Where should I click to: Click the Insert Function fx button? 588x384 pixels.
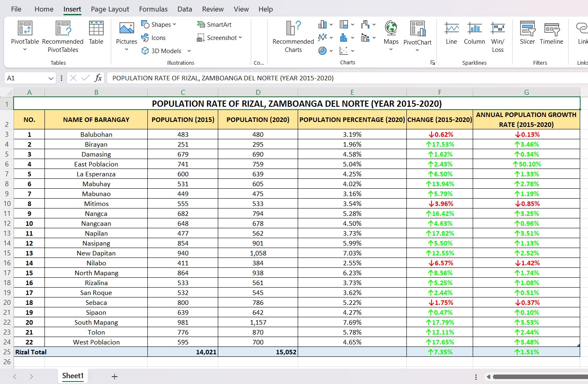[x=98, y=78]
